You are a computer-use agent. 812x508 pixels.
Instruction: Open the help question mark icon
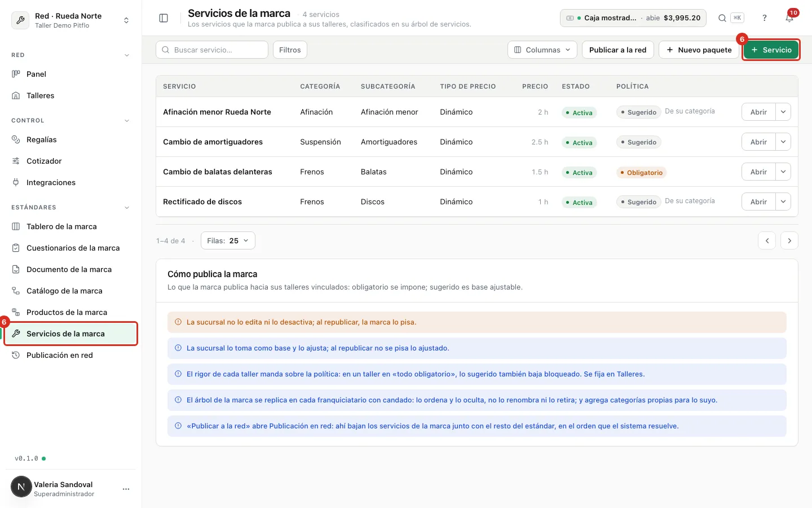(x=765, y=18)
